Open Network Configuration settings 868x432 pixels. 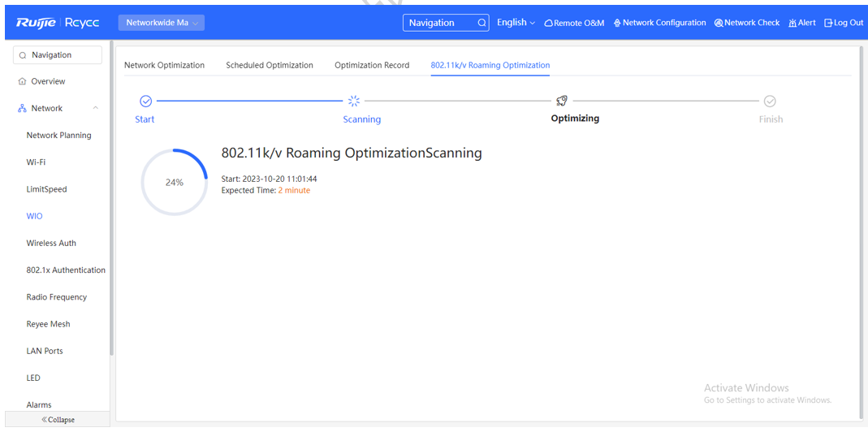pos(659,23)
